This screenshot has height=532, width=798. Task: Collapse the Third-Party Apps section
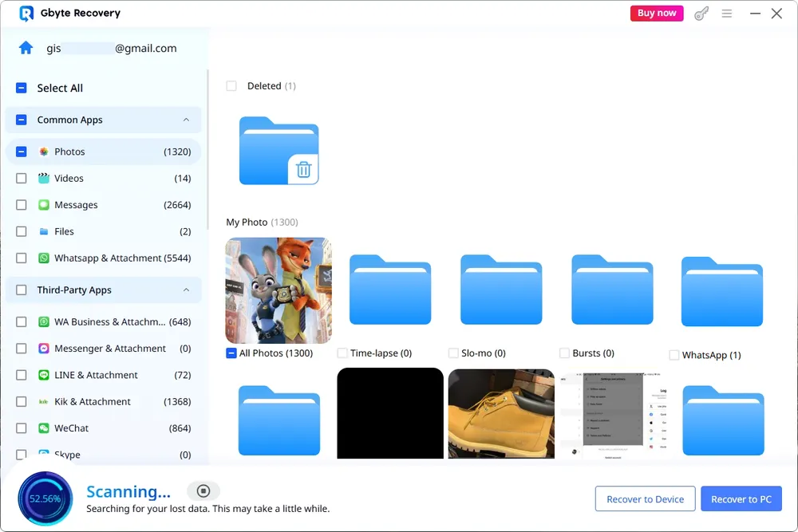pos(186,290)
